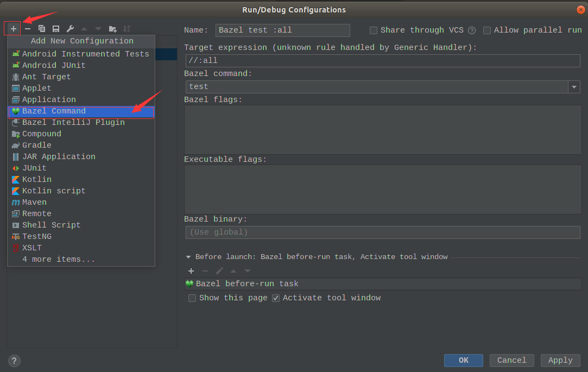Collapse the Before launch section
This screenshot has height=372, width=588.
[x=188, y=257]
